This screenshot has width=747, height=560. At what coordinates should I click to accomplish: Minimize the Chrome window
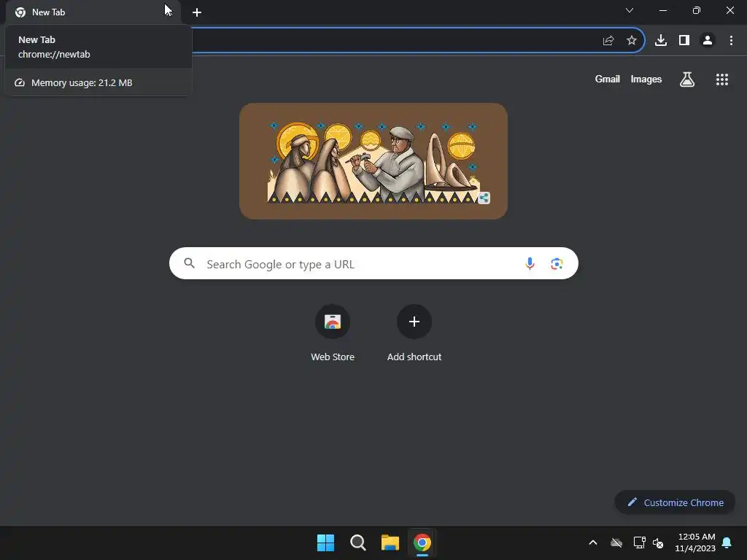(x=663, y=10)
